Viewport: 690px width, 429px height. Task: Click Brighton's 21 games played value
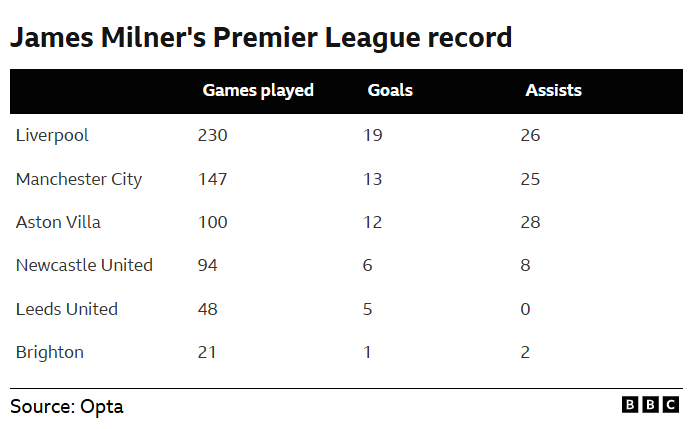207,352
